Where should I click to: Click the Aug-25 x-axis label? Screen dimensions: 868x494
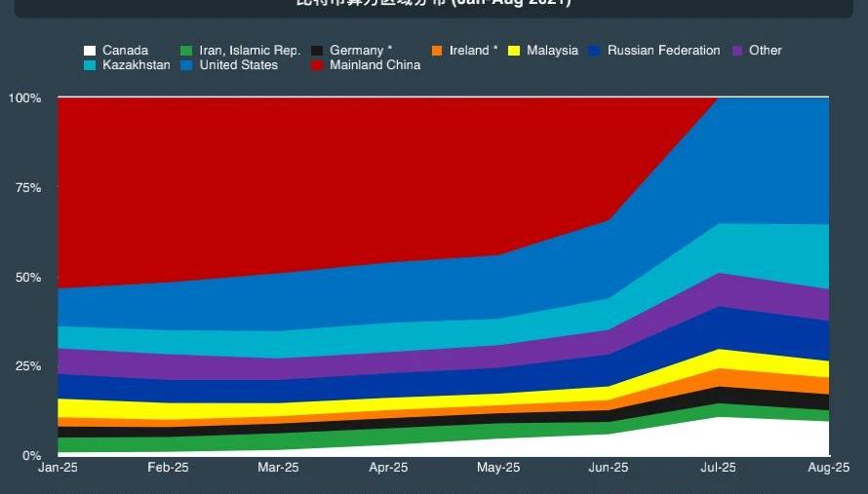pyautogui.click(x=827, y=469)
